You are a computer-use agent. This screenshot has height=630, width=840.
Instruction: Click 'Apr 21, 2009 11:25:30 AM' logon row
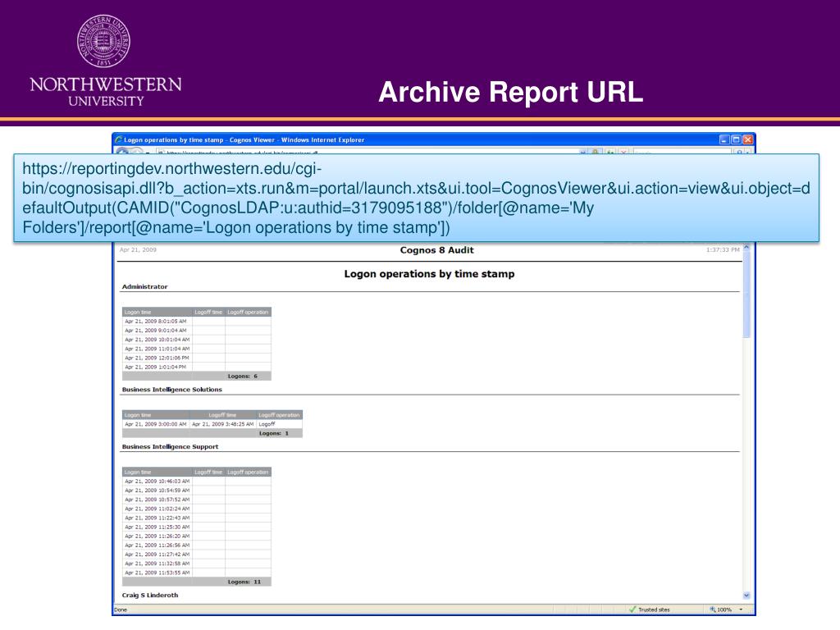(x=197, y=527)
